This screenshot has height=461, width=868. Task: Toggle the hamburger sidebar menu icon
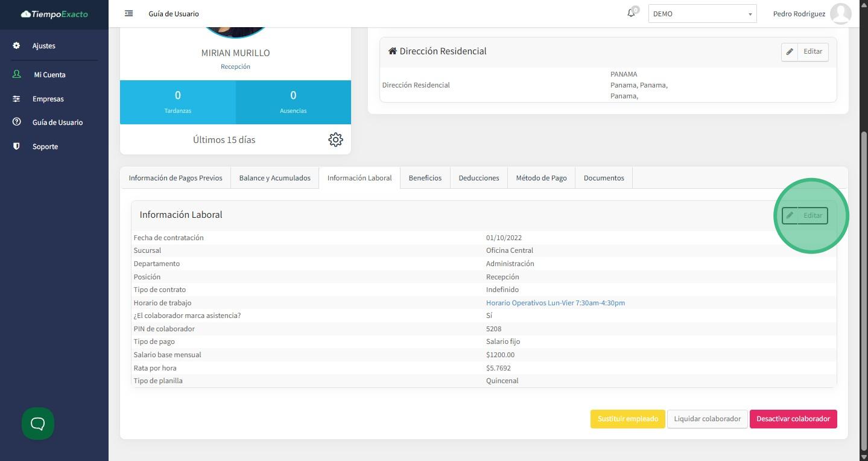128,13
